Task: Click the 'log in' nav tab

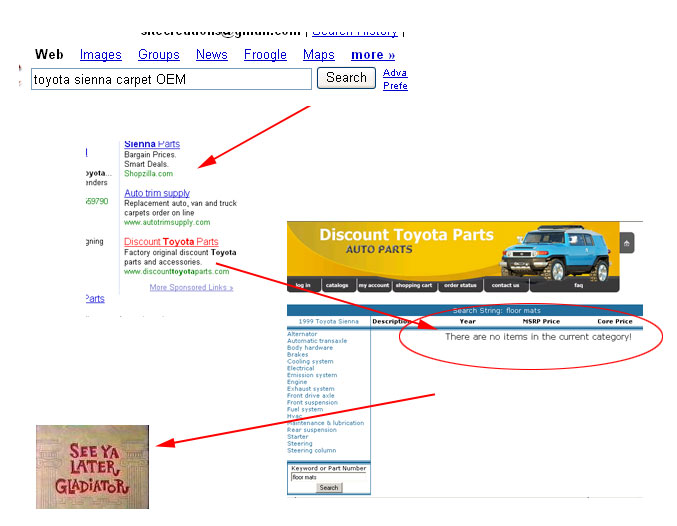Action: click(303, 285)
